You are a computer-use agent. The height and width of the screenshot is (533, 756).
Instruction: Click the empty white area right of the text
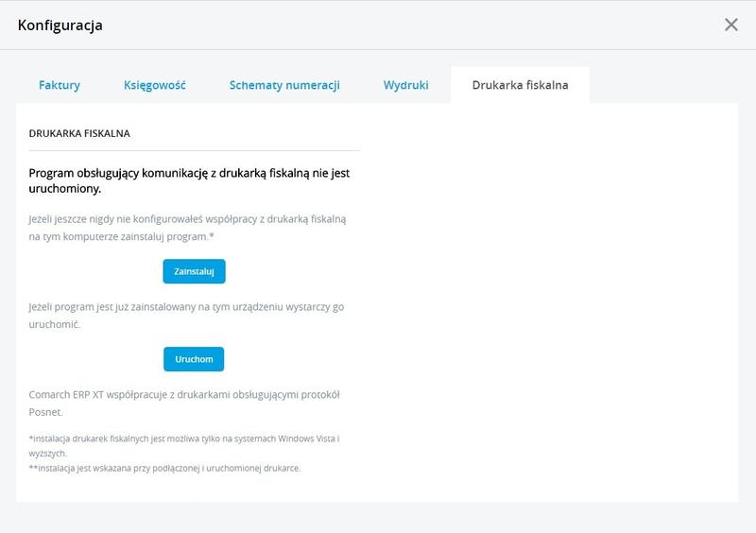(548, 302)
